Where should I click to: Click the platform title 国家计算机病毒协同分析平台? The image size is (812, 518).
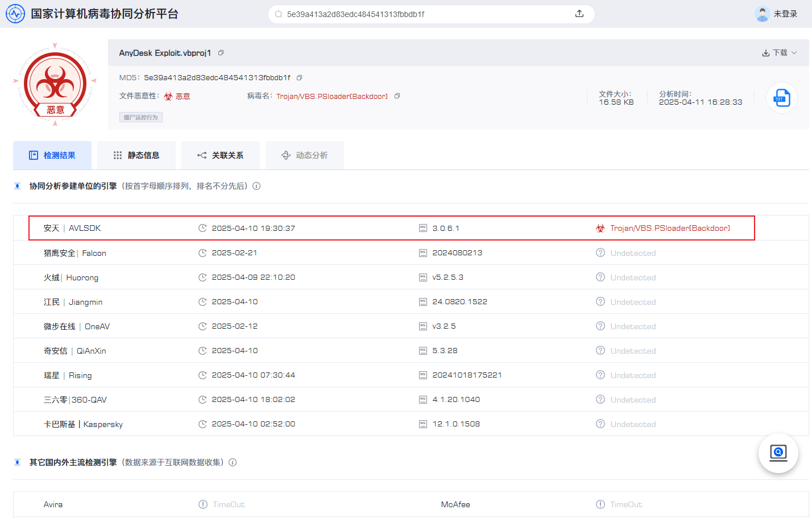(x=105, y=14)
